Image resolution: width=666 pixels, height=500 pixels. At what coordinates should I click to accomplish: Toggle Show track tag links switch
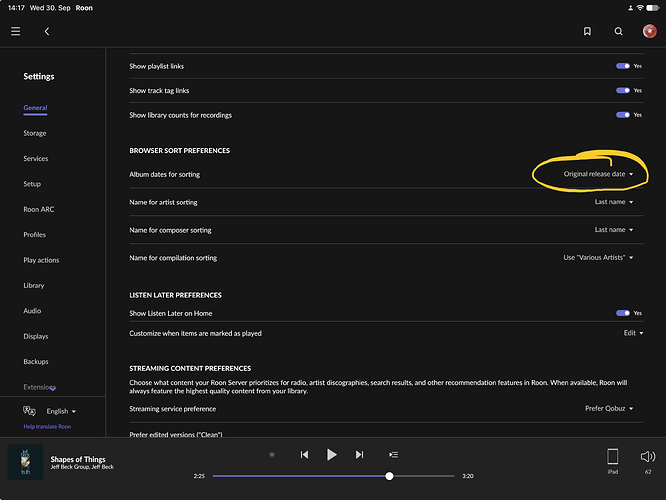(623, 90)
